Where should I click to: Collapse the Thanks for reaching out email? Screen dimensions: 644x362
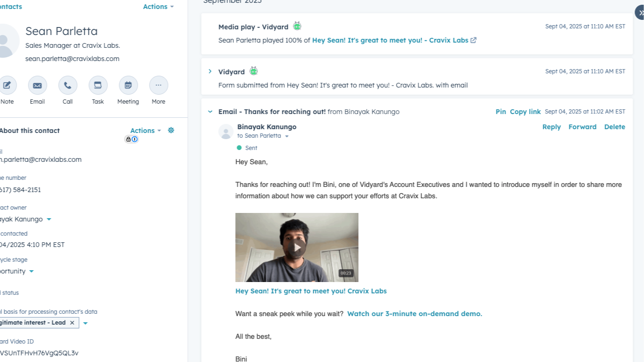210,112
